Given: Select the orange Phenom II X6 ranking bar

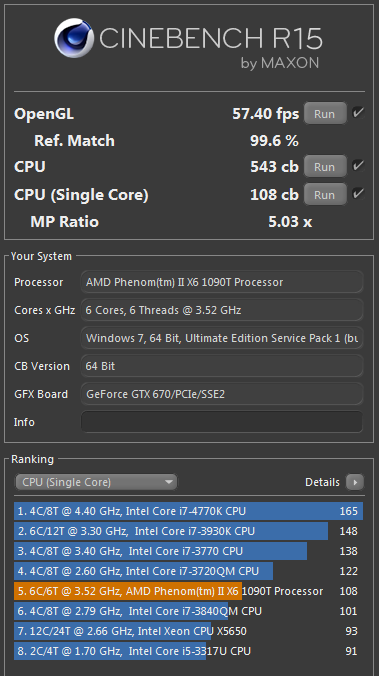Looking at the screenshot, I should [128, 591].
